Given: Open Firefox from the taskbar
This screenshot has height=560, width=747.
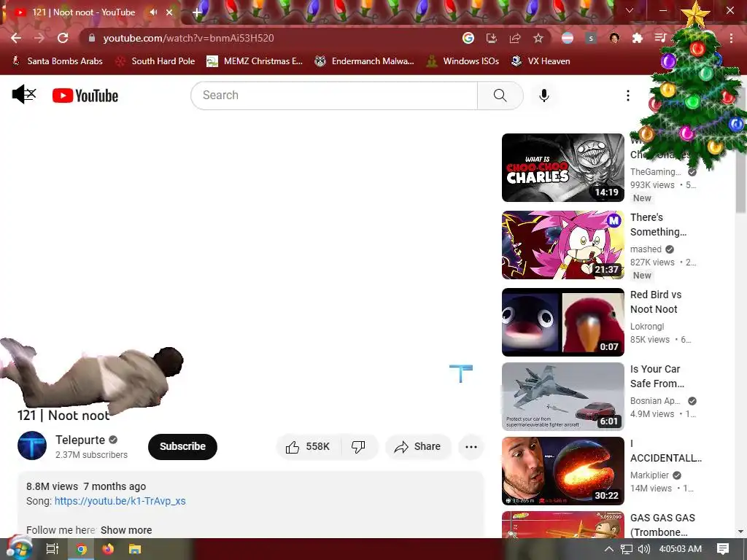Looking at the screenshot, I should pyautogui.click(x=108, y=549).
